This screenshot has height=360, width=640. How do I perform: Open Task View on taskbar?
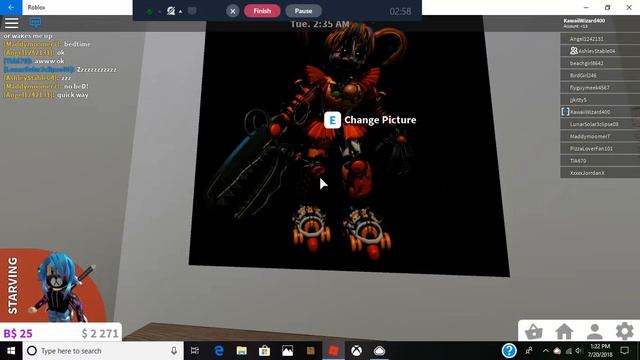tap(195, 351)
